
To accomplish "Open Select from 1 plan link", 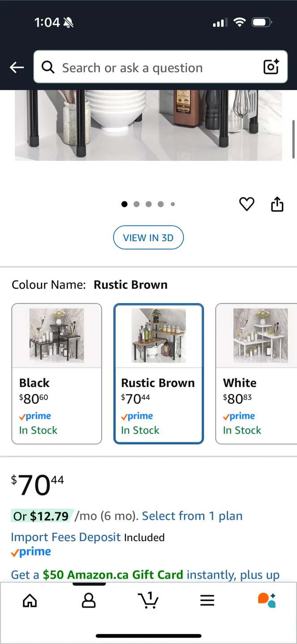I will [x=192, y=516].
